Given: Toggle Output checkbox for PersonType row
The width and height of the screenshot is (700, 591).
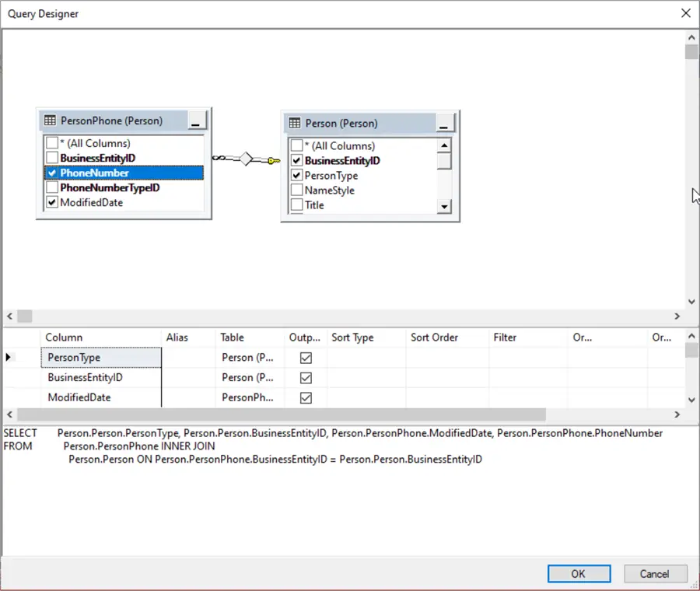Looking at the screenshot, I should tap(306, 358).
